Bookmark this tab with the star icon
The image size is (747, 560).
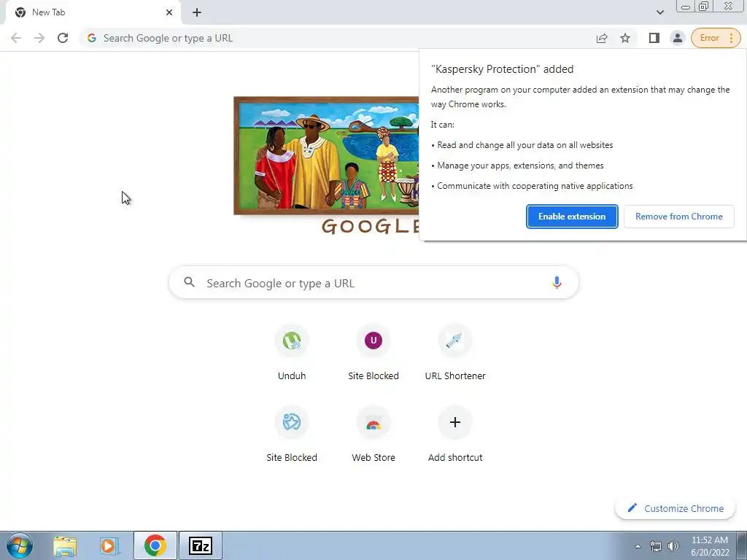coord(625,38)
